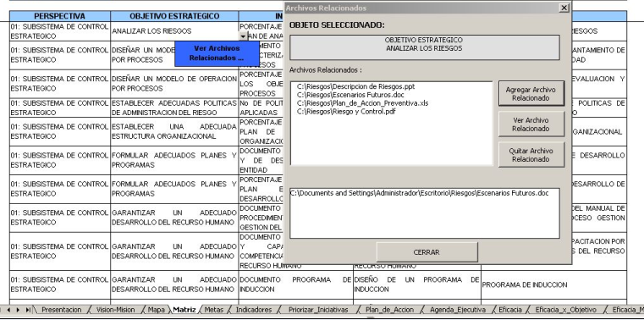This screenshot has height=320, width=644.
Task: Select DISEÑO DE UN PROGRAMA DE INDUCCION cell
Action: (417, 284)
